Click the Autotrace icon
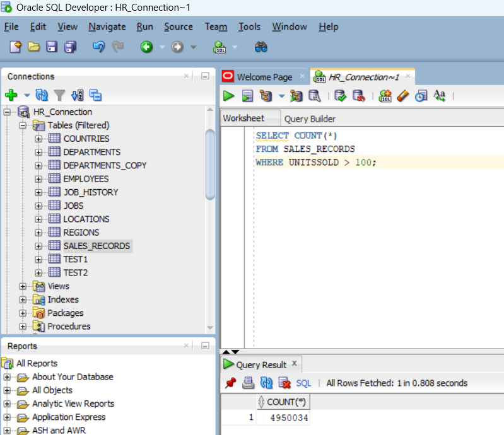Image resolution: width=504 pixels, height=435 pixels. tap(296, 96)
